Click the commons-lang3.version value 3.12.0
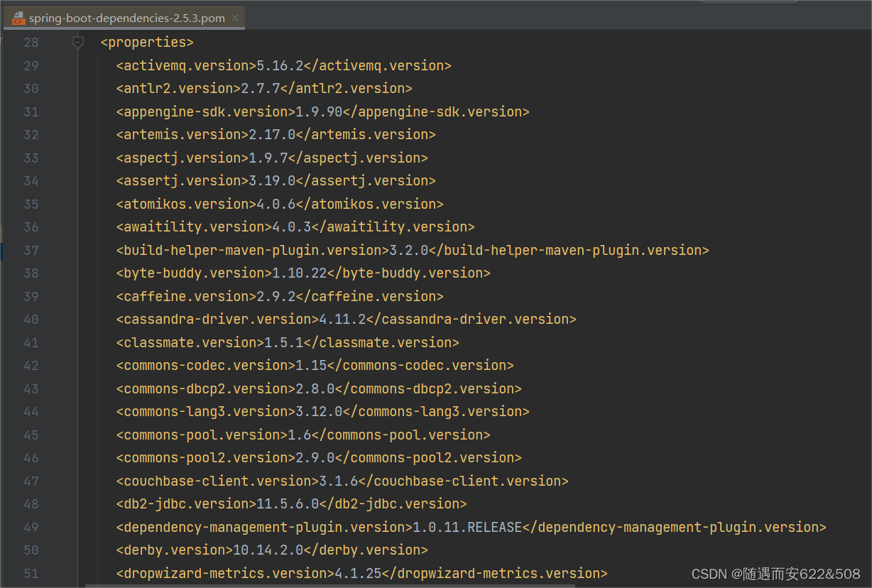 click(319, 412)
